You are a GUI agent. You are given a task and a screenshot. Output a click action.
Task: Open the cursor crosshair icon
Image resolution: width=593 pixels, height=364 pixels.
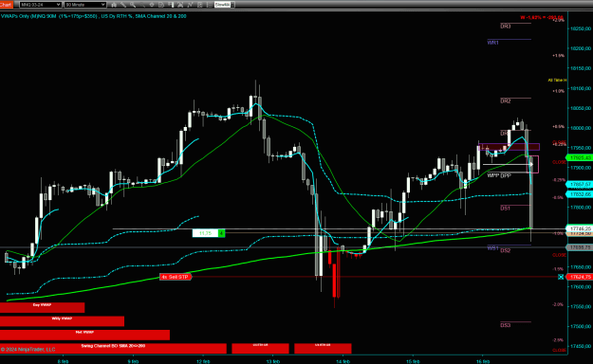pyautogui.click(x=152, y=5)
